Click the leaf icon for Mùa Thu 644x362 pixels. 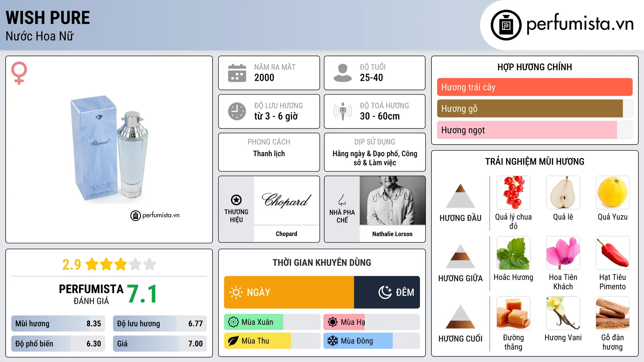point(233,341)
